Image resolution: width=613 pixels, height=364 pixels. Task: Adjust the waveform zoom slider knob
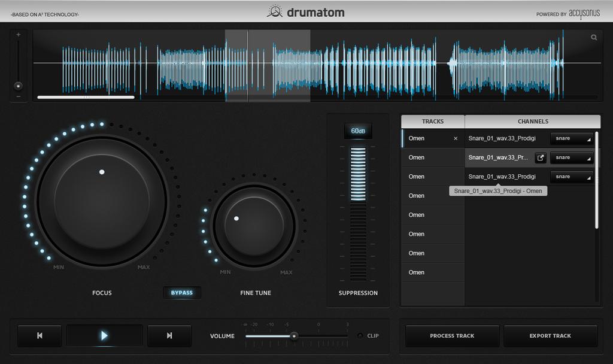(x=18, y=86)
